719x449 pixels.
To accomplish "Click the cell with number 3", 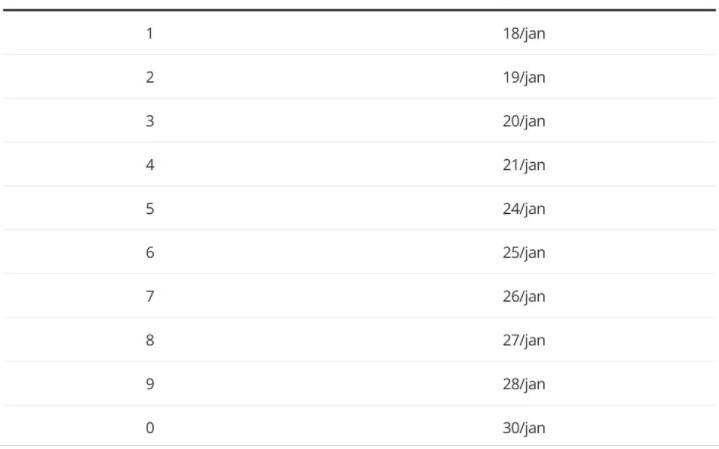I will [150, 121].
